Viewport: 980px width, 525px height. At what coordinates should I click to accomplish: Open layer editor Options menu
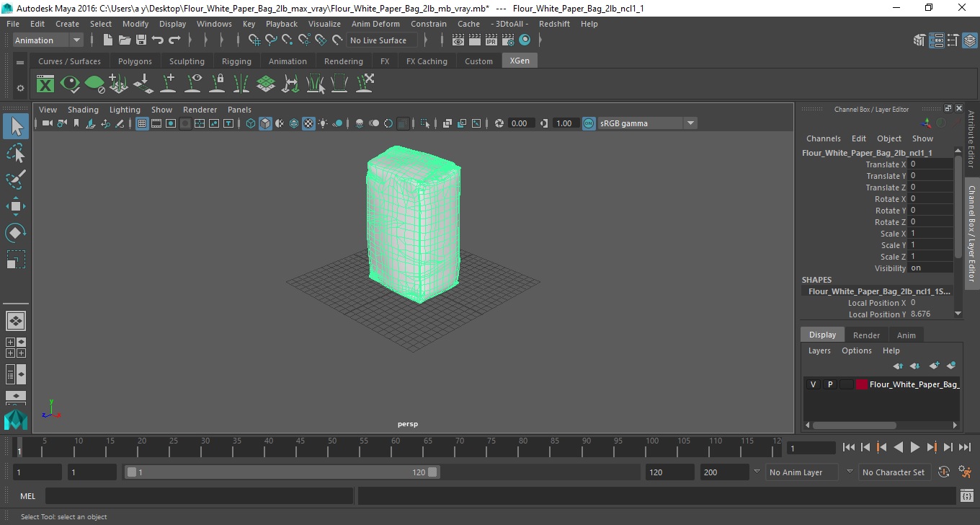pyautogui.click(x=856, y=350)
